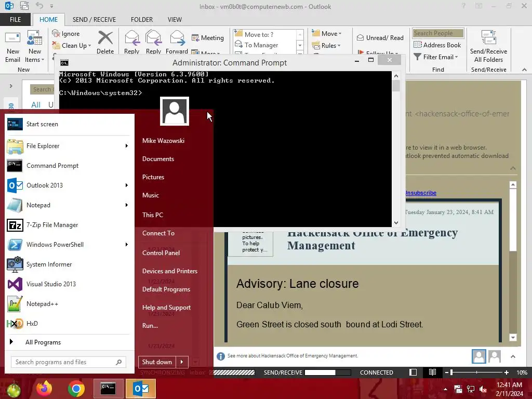This screenshot has height=399, width=532.
Task: Click the muted volume tray icon
Action: [x=483, y=389]
